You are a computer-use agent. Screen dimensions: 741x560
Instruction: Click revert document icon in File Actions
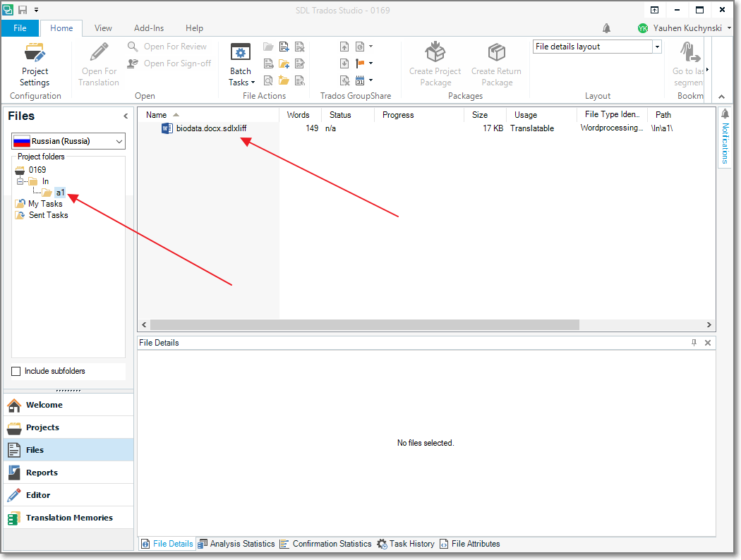300,80
